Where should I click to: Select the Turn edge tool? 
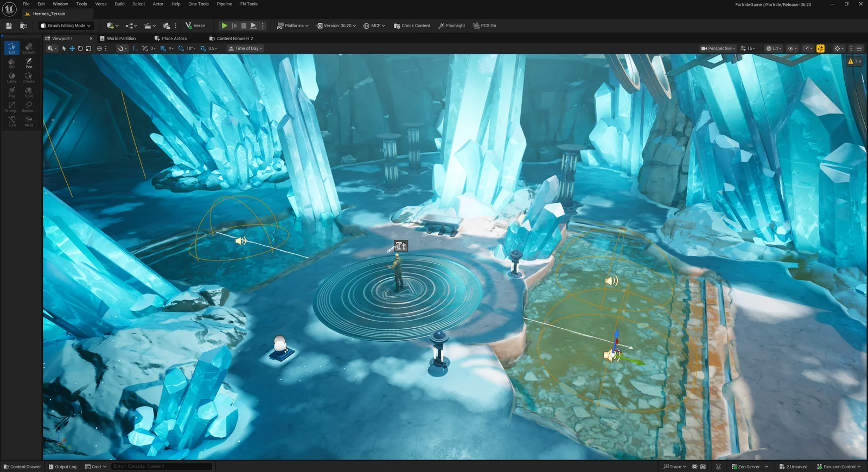point(12,122)
